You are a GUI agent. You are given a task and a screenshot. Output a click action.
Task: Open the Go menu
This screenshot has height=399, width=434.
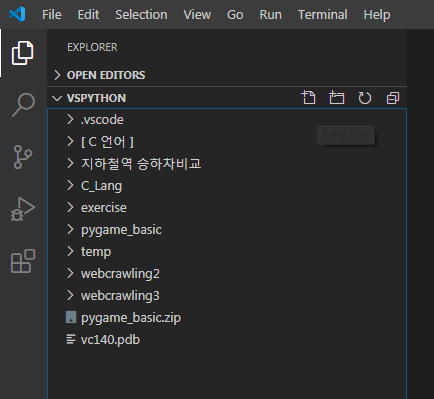pyautogui.click(x=235, y=15)
